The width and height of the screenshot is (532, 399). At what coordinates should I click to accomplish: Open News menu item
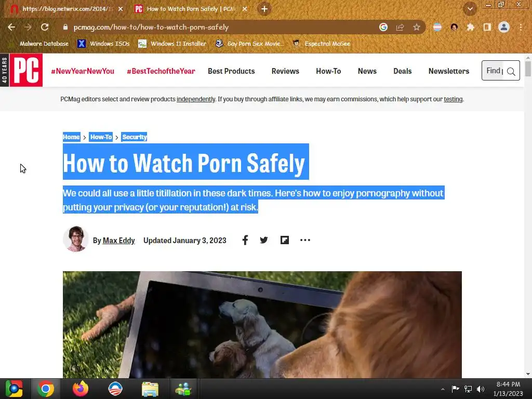[367, 71]
